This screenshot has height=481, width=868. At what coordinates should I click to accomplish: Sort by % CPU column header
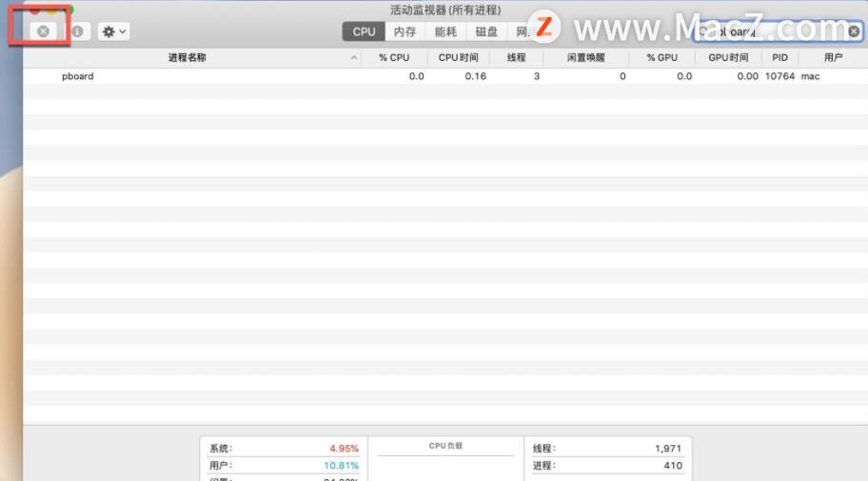(394, 58)
